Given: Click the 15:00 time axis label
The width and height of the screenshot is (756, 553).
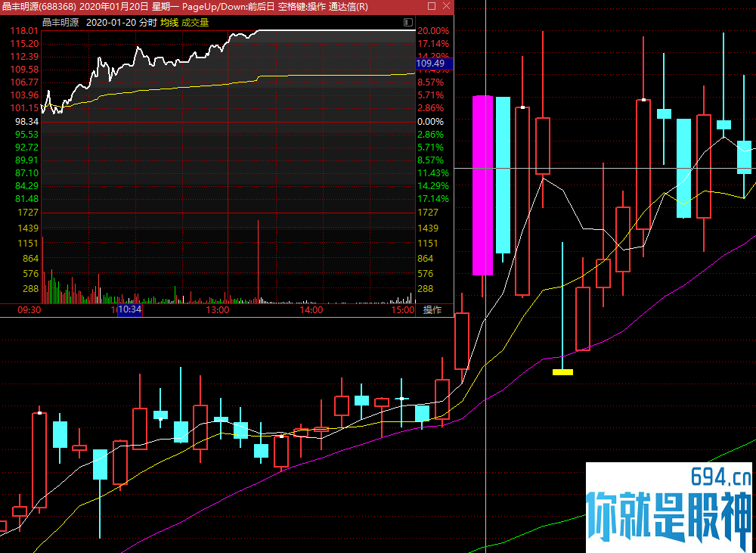Looking at the screenshot, I should [x=403, y=310].
